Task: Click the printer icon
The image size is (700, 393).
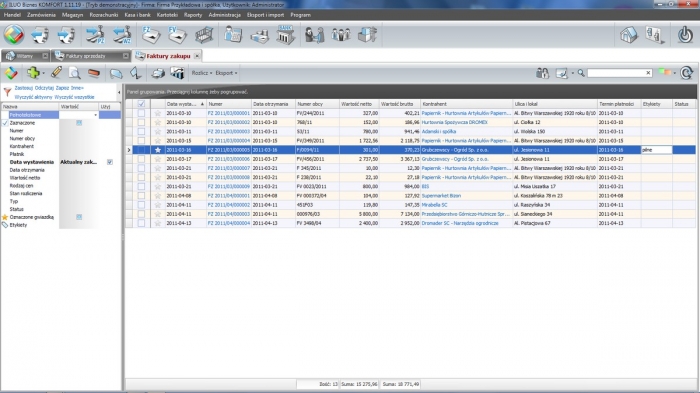Action: click(158, 73)
